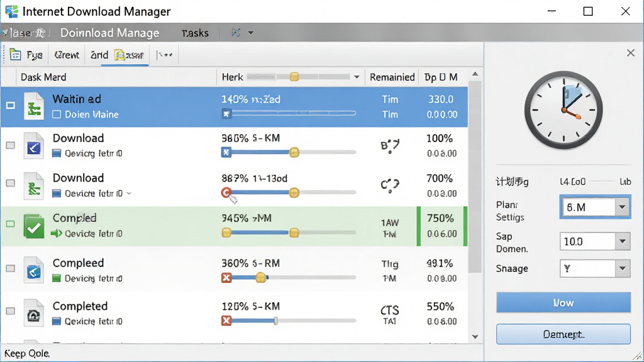
Task: Click the download list vertical scrollbar thumb
Action: pos(475,177)
